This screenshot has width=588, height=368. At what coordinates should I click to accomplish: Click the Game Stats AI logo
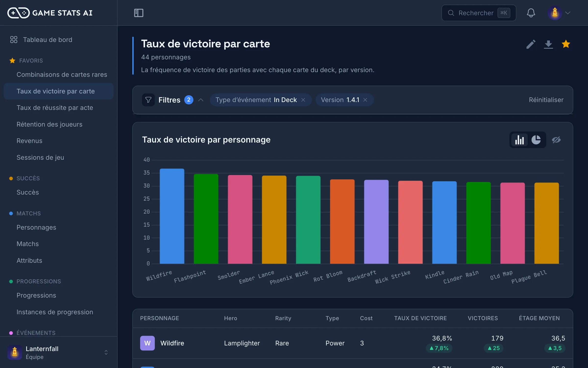pyautogui.click(x=50, y=13)
